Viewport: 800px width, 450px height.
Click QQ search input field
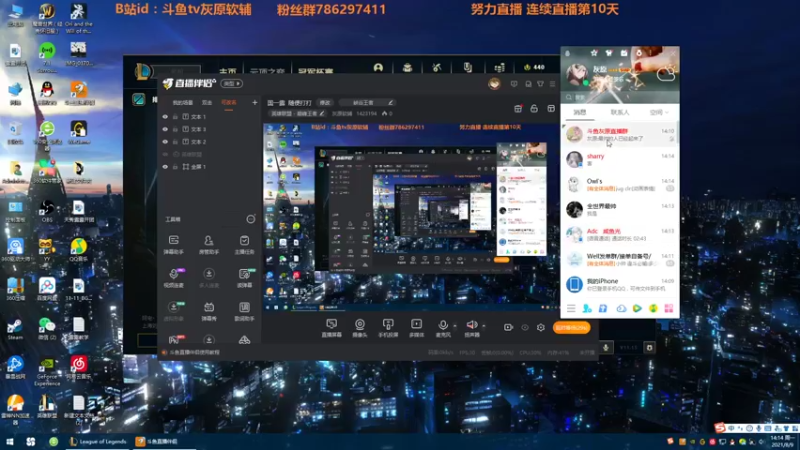(619, 97)
